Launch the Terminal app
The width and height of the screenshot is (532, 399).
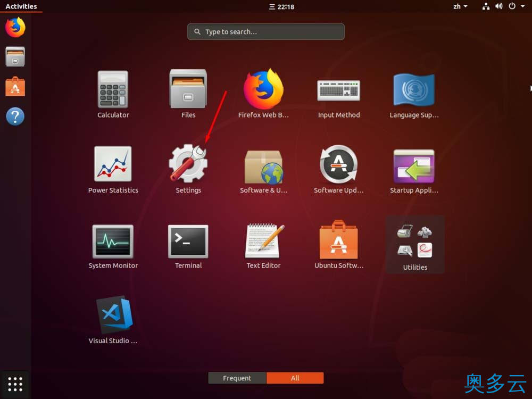(x=188, y=247)
